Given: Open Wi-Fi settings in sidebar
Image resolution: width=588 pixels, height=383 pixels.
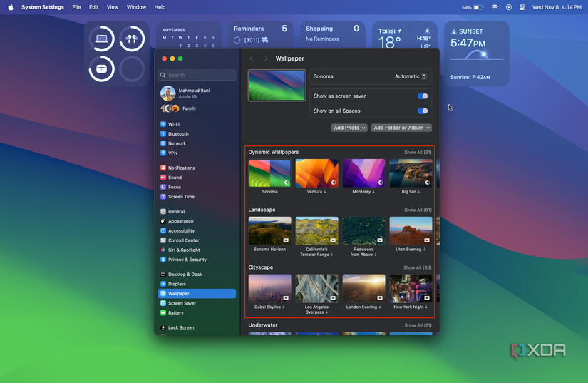Looking at the screenshot, I should click(174, 124).
